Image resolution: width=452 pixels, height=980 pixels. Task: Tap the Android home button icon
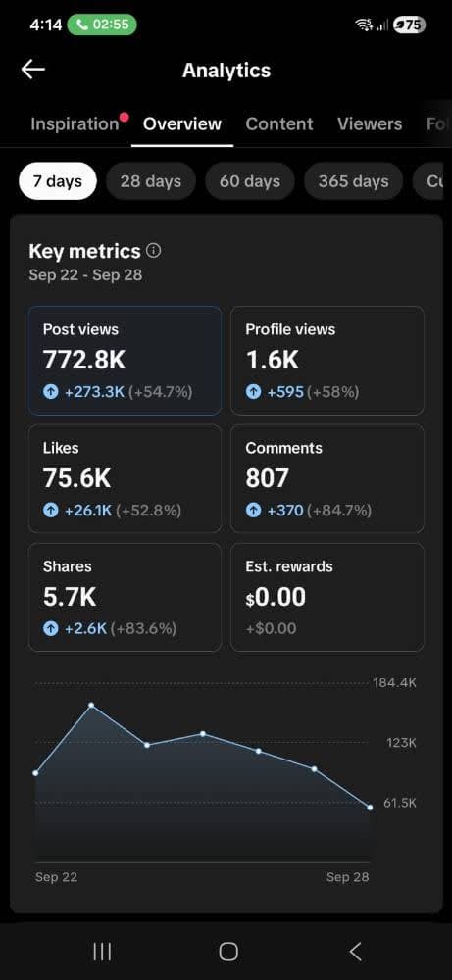tap(228, 952)
